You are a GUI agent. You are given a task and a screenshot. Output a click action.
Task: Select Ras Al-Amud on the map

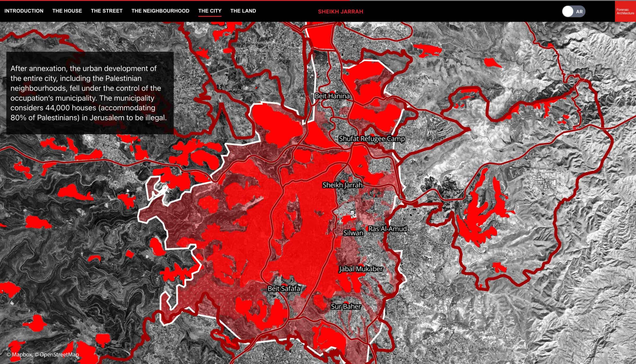[388, 229]
